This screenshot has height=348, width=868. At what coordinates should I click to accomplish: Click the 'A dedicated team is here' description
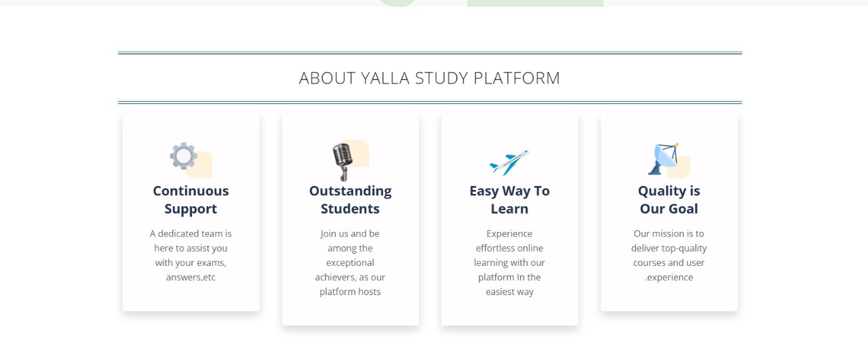191,255
